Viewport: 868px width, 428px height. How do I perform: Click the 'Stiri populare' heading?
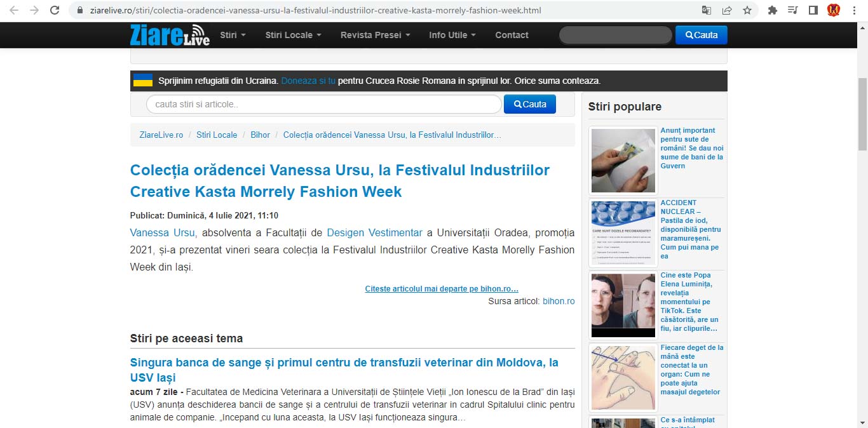[x=625, y=107]
